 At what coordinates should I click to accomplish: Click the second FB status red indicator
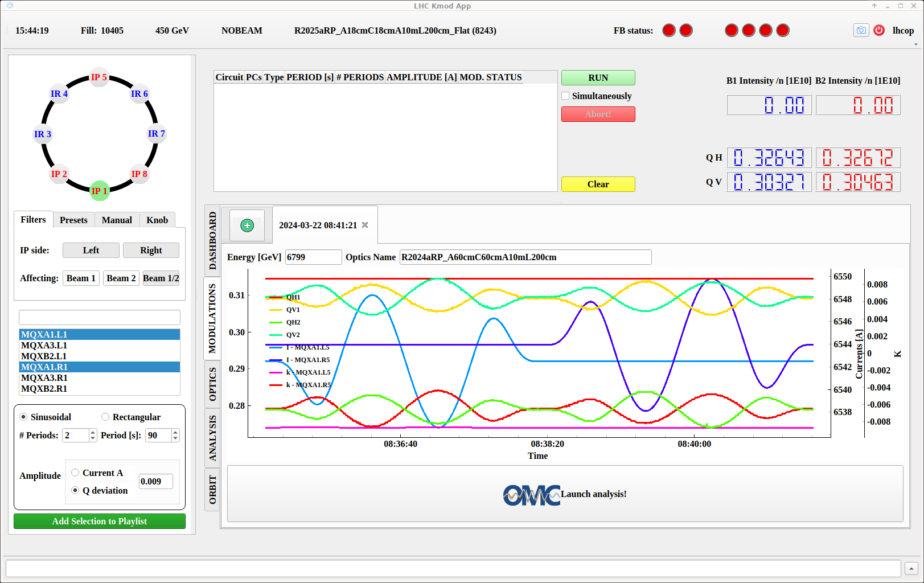tap(686, 30)
